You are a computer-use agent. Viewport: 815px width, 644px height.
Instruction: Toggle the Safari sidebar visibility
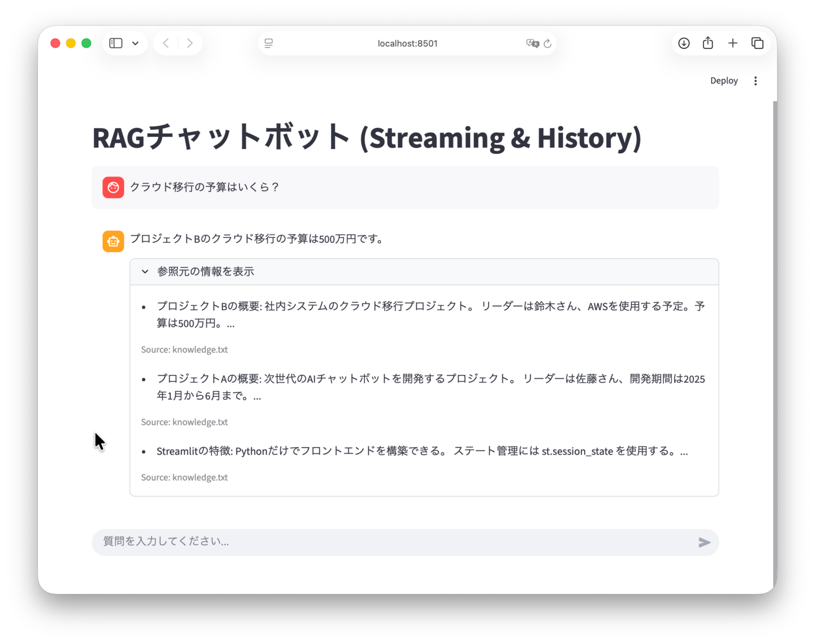(115, 43)
